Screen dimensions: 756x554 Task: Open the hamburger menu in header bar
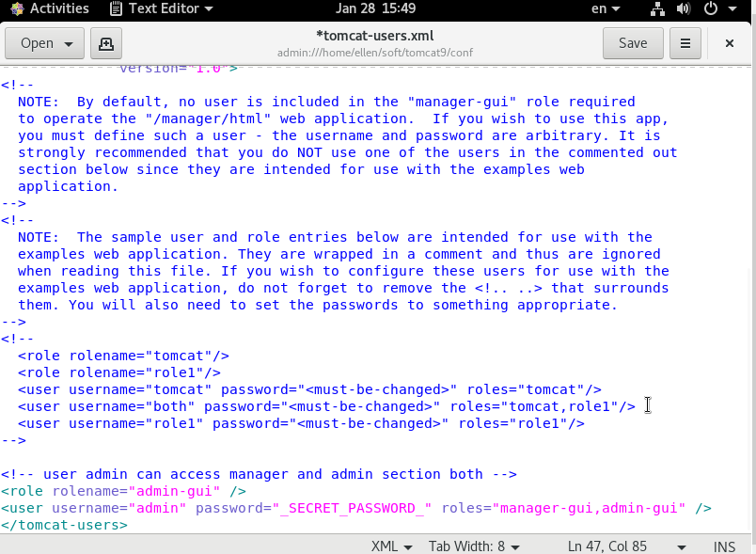click(x=685, y=43)
